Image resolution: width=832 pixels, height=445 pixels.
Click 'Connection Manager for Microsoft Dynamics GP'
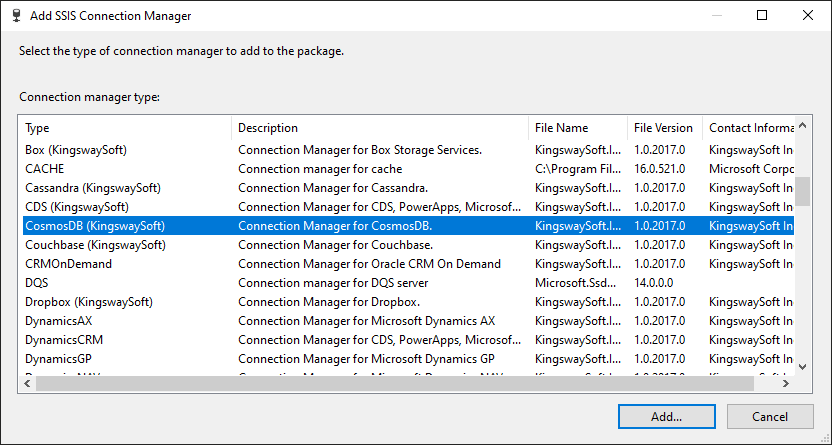[x=367, y=359]
